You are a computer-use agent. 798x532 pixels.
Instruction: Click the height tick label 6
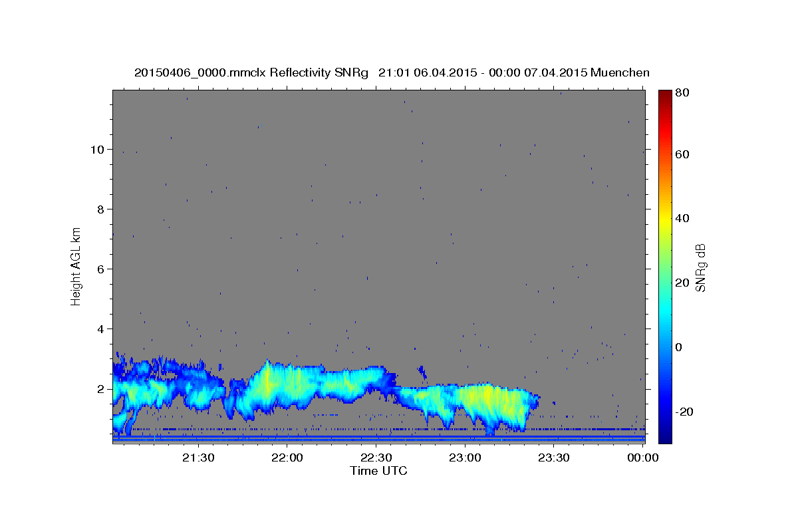pos(101,269)
